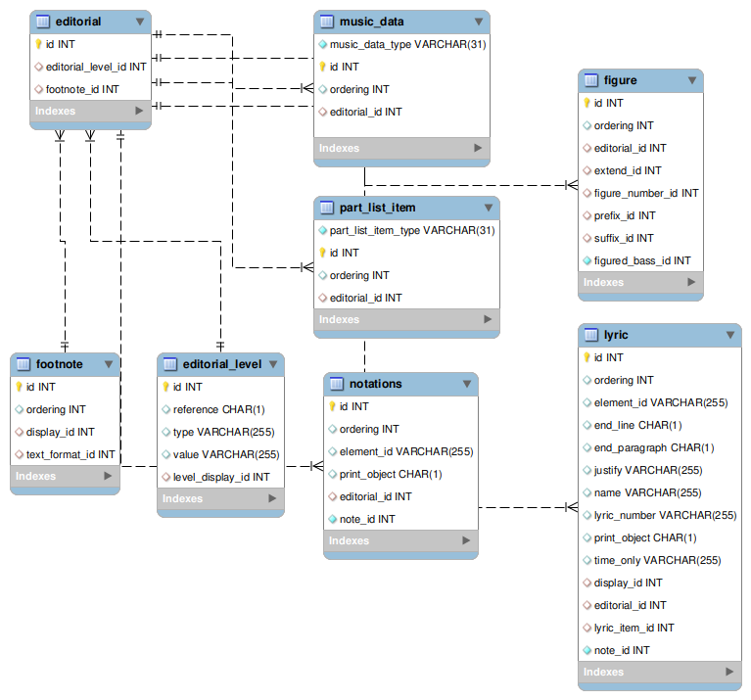Click the music_data table icon
751x700 pixels.
coord(326,22)
